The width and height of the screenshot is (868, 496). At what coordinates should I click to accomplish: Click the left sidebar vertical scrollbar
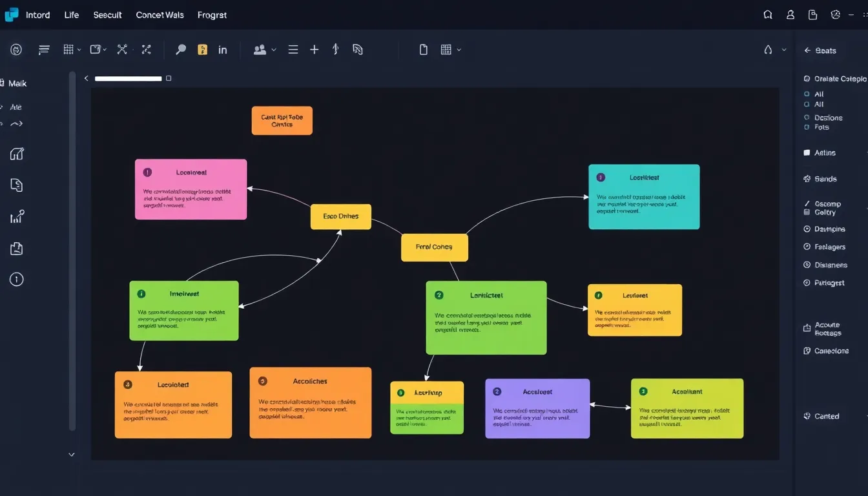point(72,252)
